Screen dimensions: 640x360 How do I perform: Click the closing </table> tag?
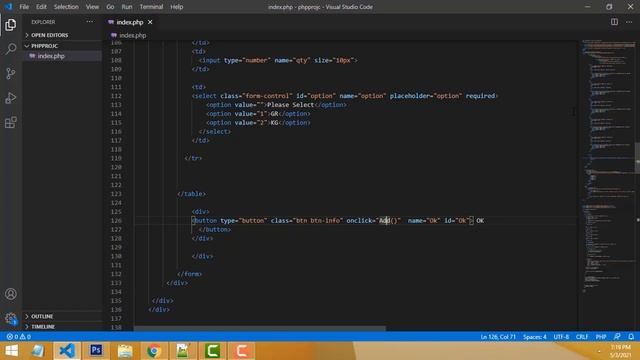pyautogui.click(x=191, y=194)
